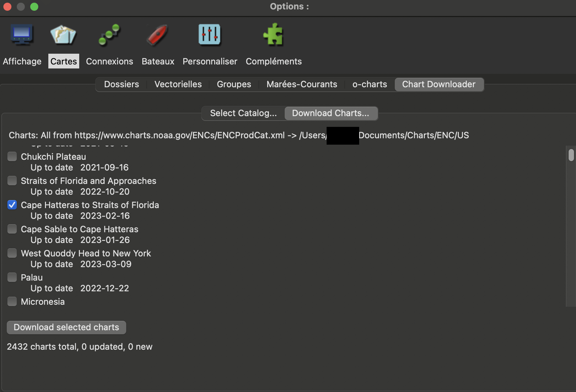Check the West Quoddy Head to New York box
The image size is (576, 392).
pos(12,253)
